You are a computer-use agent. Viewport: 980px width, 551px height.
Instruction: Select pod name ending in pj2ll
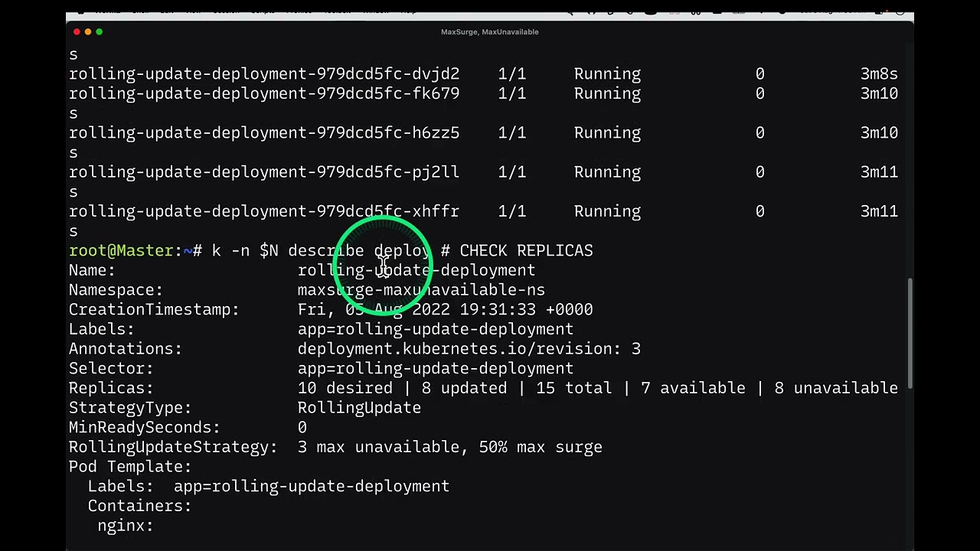(x=264, y=172)
